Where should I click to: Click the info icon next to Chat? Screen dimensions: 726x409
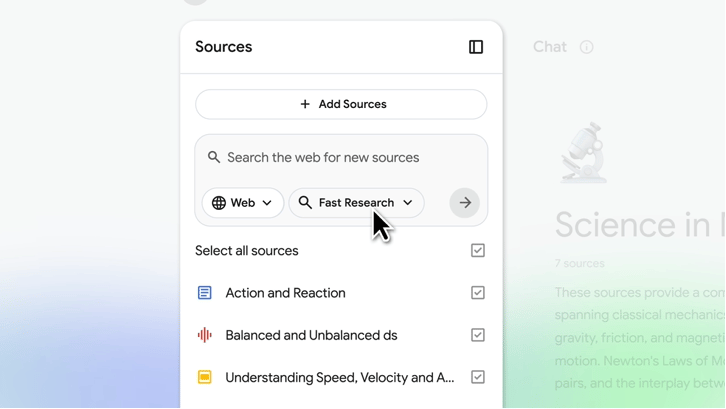[587, 47]
